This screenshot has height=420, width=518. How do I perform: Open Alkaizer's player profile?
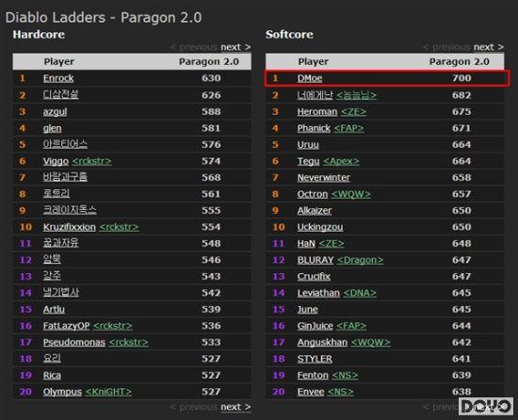315,211
